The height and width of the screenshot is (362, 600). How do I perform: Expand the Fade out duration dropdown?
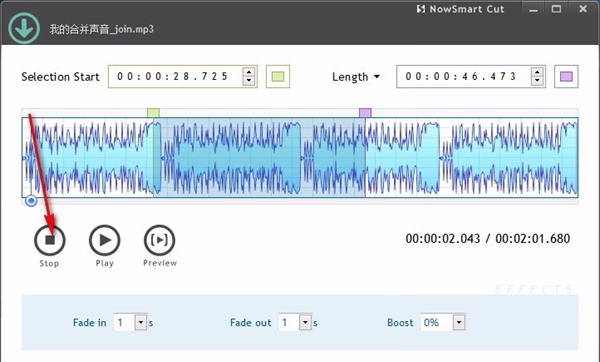[x=305, y=322]
